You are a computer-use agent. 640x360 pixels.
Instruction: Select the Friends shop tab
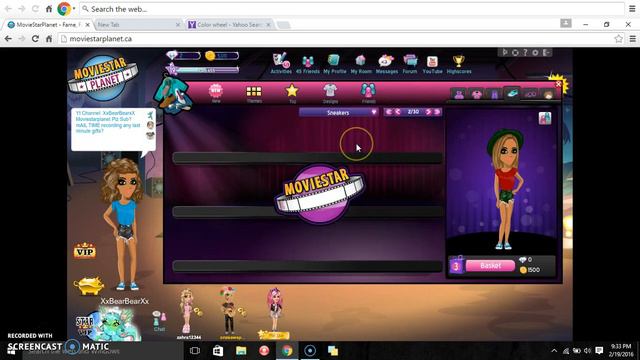(x=368, y=93)
